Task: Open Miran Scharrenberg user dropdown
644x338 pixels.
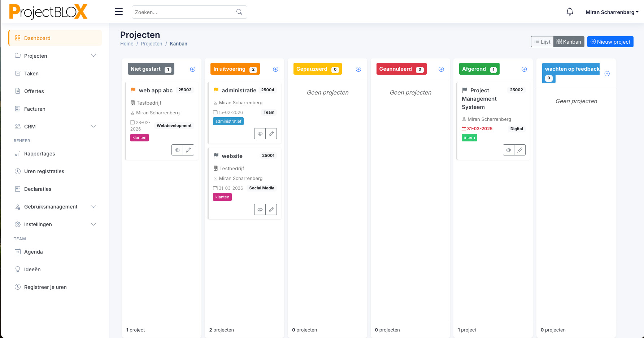Action: click(x=612, y=12)
